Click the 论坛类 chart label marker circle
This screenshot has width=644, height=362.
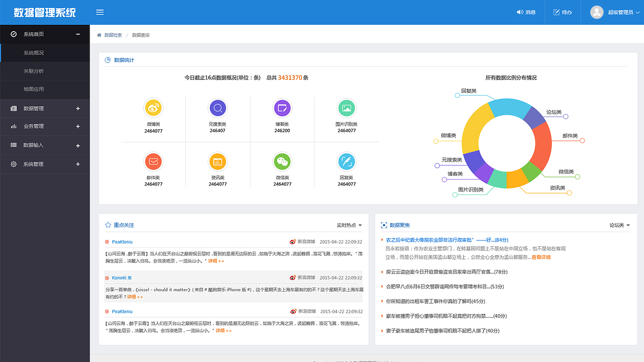point(566,117)
